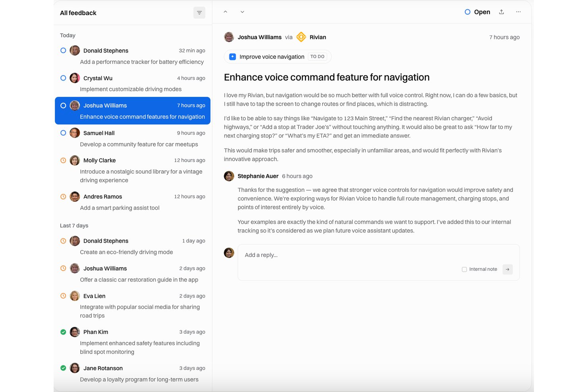Click Joshua Williams name in post header
Screen dimensions: 588x392
click(x=259, y=37)
